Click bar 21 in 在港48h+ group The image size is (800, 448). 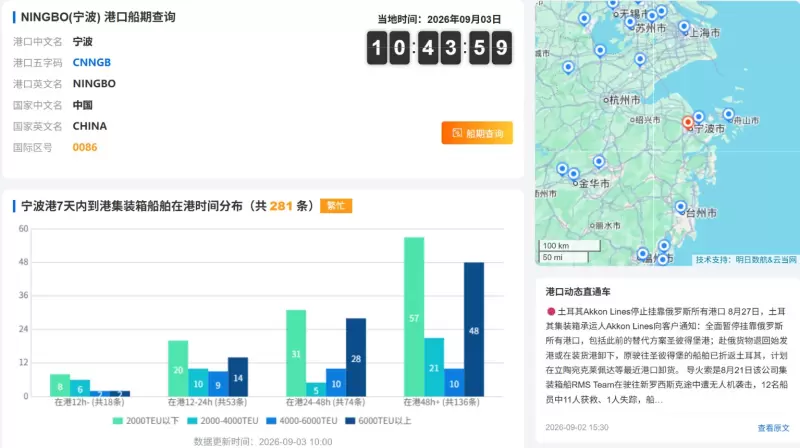tap(434, 367)
